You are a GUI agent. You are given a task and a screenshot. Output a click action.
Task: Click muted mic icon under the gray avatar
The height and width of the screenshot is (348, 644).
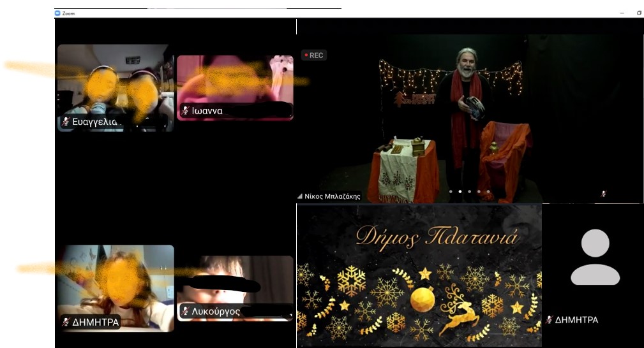pyautogui.click(x=549, y=320)
